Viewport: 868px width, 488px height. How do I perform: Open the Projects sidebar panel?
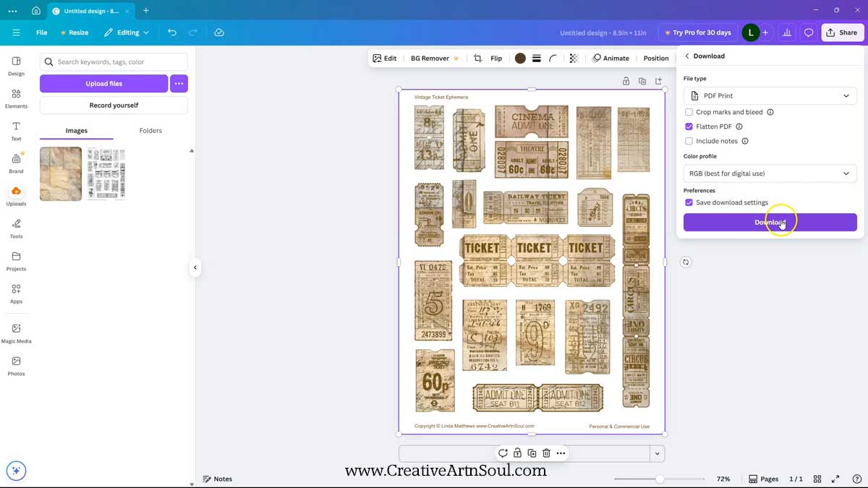click(16, 261)
